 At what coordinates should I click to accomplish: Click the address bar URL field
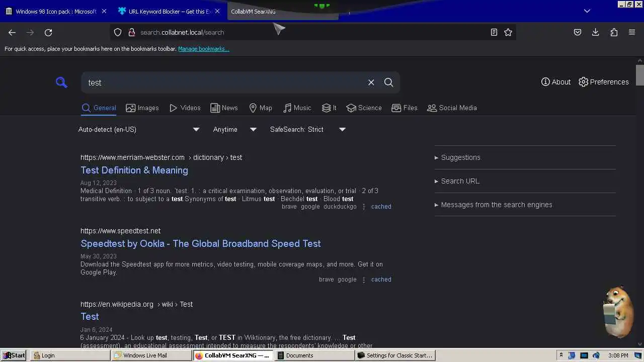pos(312,32)
